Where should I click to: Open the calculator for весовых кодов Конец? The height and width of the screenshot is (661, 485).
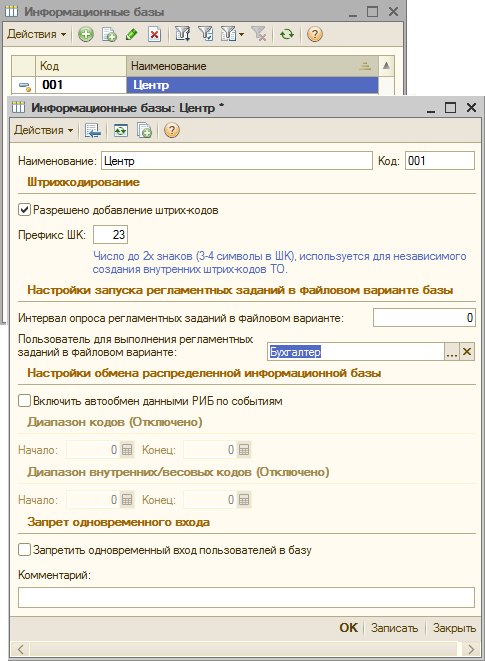click(244, 500)
